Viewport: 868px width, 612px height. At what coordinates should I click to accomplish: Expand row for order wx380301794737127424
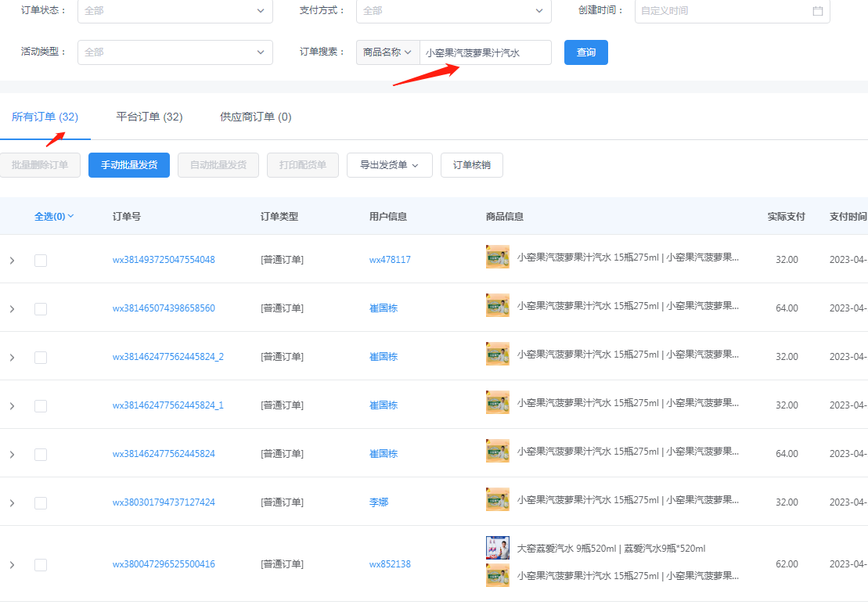coord(12,502)
